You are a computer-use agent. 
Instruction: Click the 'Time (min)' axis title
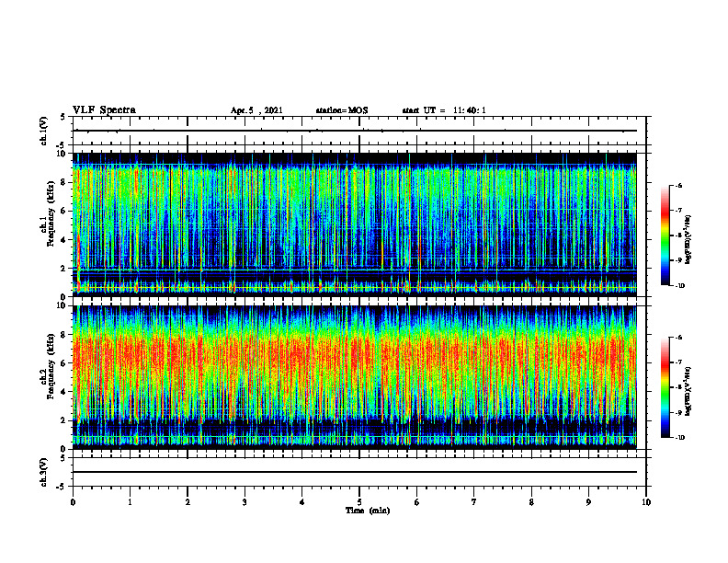[368, 511]
